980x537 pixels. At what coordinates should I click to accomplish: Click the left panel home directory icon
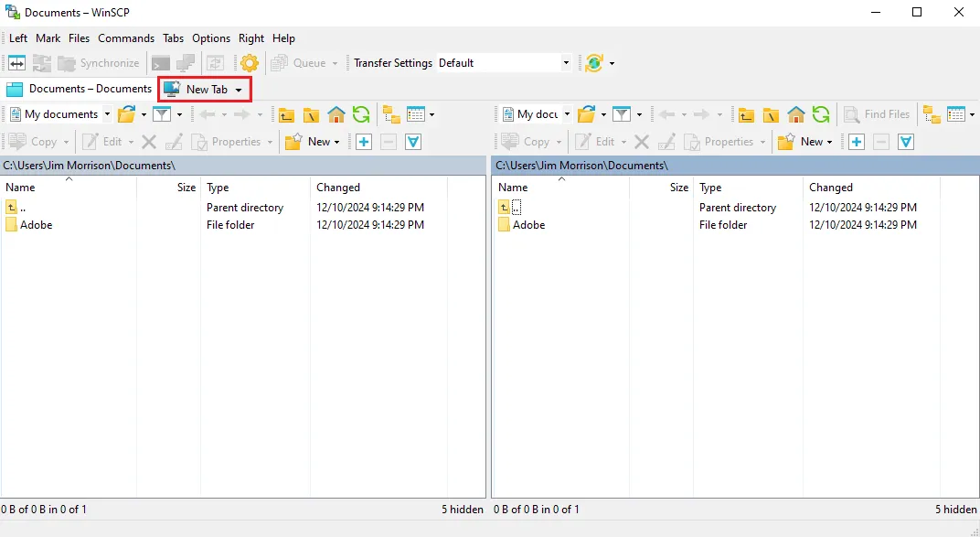point(336,114)
